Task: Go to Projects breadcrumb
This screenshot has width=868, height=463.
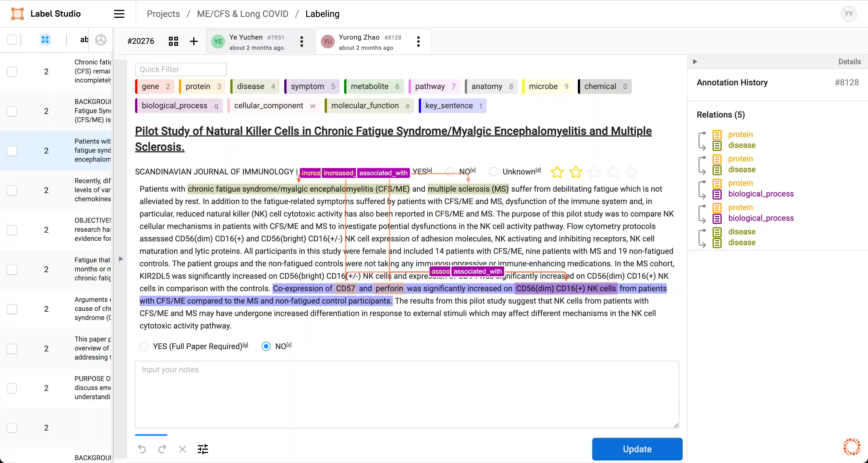Action: (x=163, y=14)
